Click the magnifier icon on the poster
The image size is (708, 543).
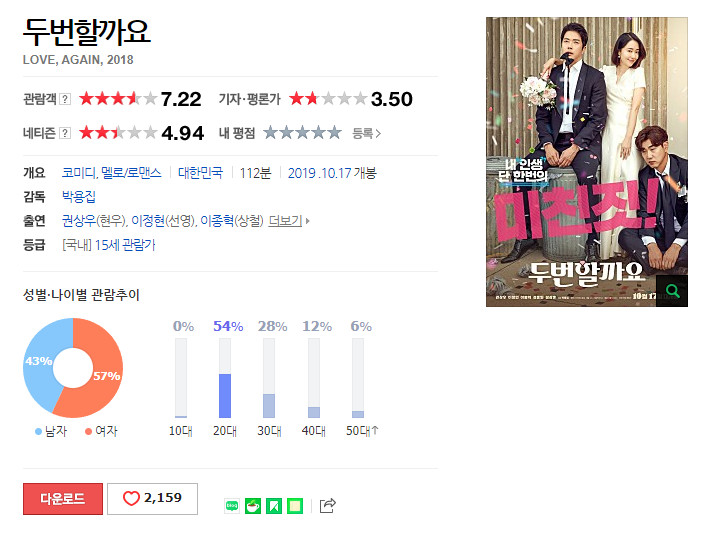click(x=672, y=291)
